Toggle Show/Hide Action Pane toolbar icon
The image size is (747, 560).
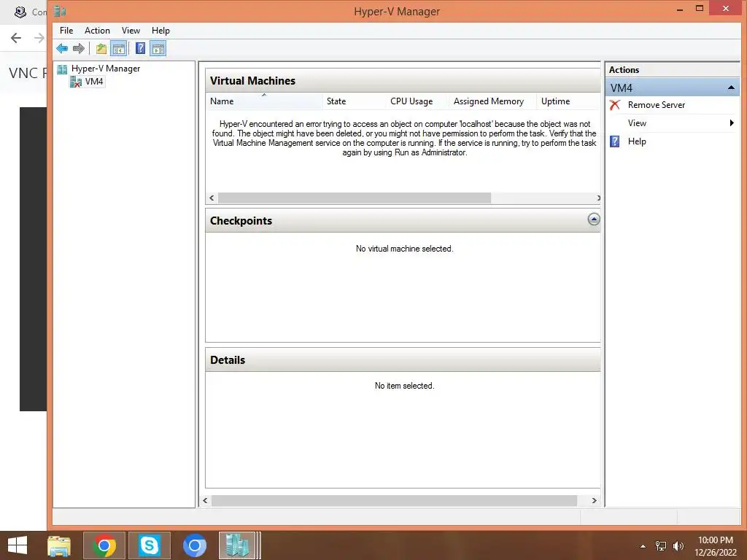[158, 49]
